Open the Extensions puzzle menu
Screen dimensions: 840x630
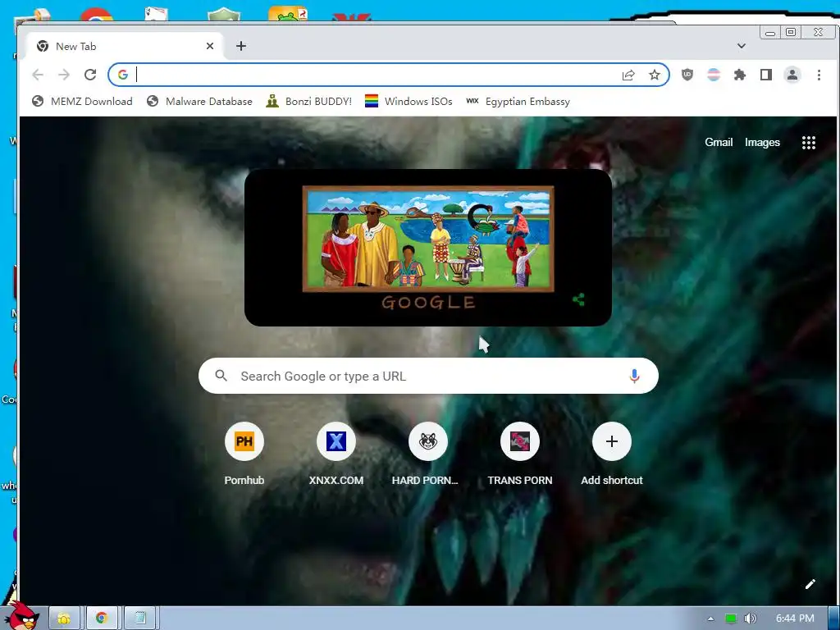pyautogui.click(x=740, y=75)
